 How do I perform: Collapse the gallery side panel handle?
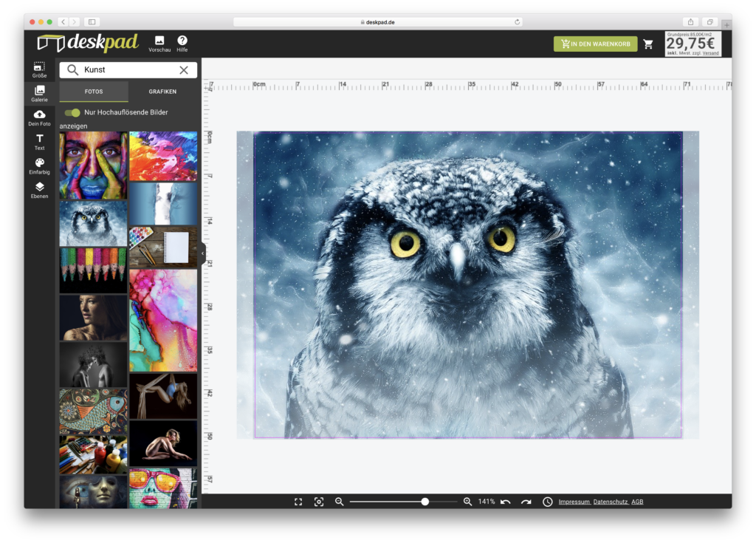click(203, 253)
